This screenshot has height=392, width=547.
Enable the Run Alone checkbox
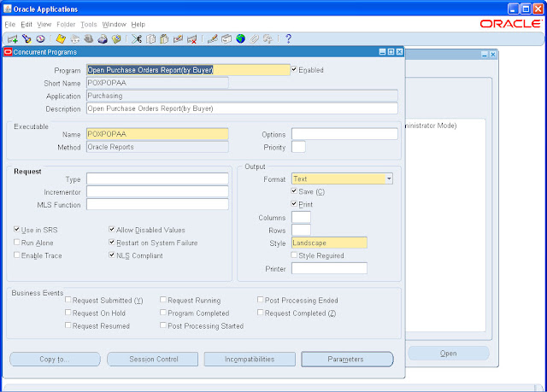pyautogui.click(x=16, y=243)
